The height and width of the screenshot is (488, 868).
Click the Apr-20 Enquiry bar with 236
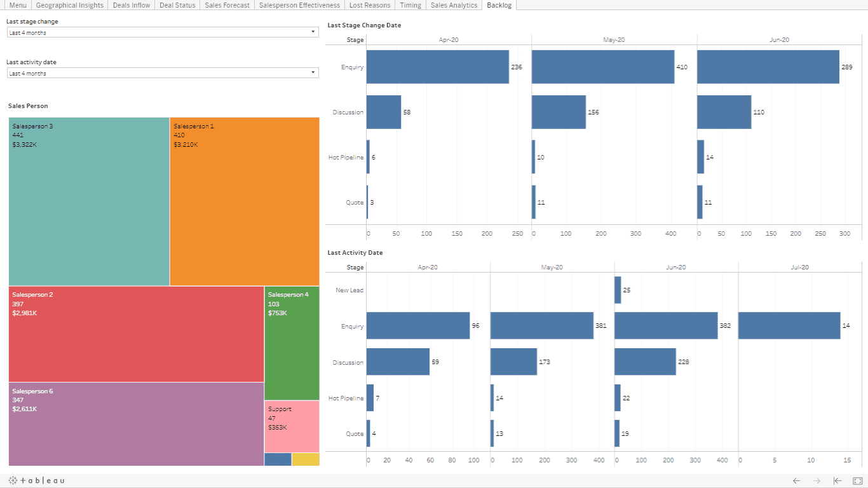[438, 67]
